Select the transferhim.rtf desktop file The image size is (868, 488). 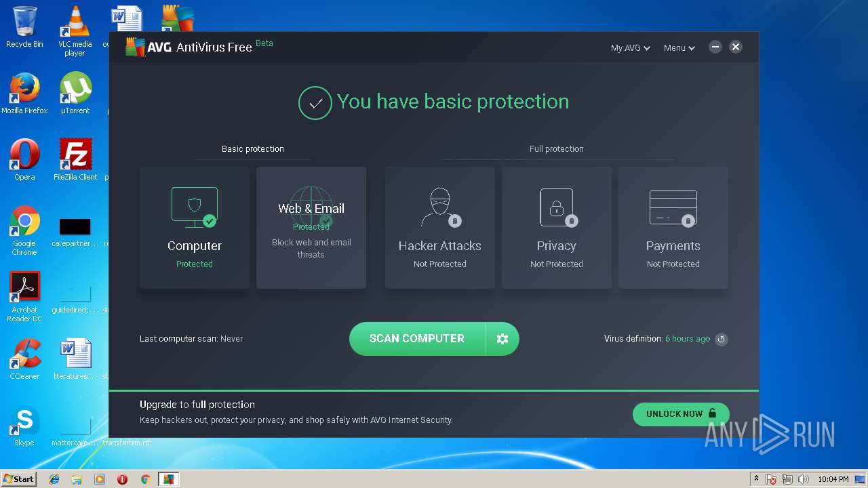[x=127, y=443]
